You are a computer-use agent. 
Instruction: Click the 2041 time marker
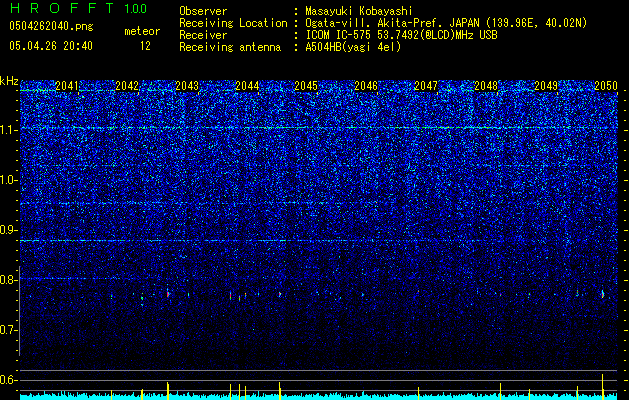67,86
